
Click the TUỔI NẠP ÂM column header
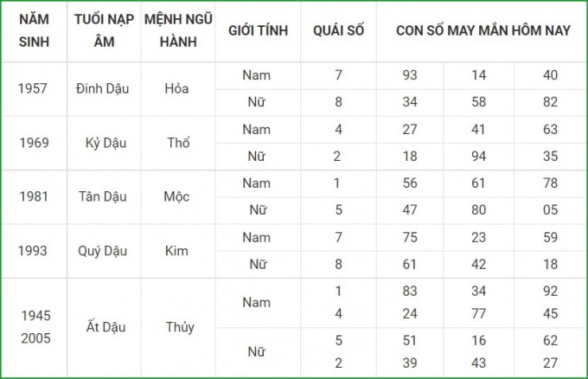(104, 31)
